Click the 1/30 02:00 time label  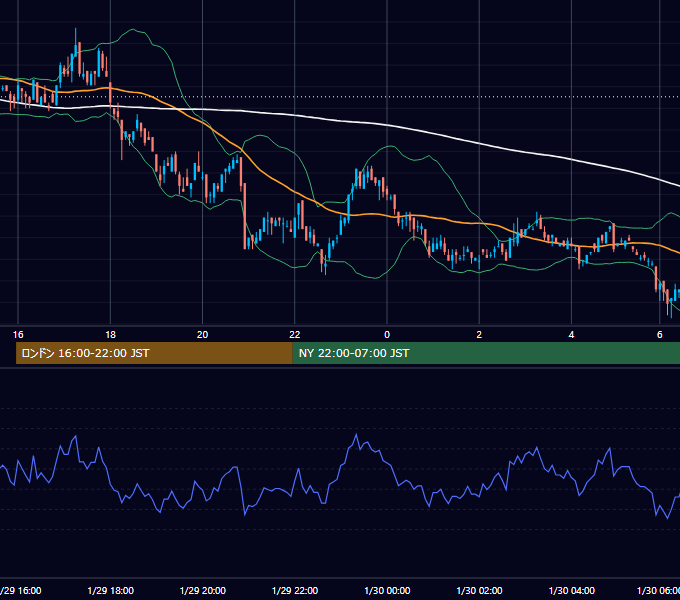479,590
